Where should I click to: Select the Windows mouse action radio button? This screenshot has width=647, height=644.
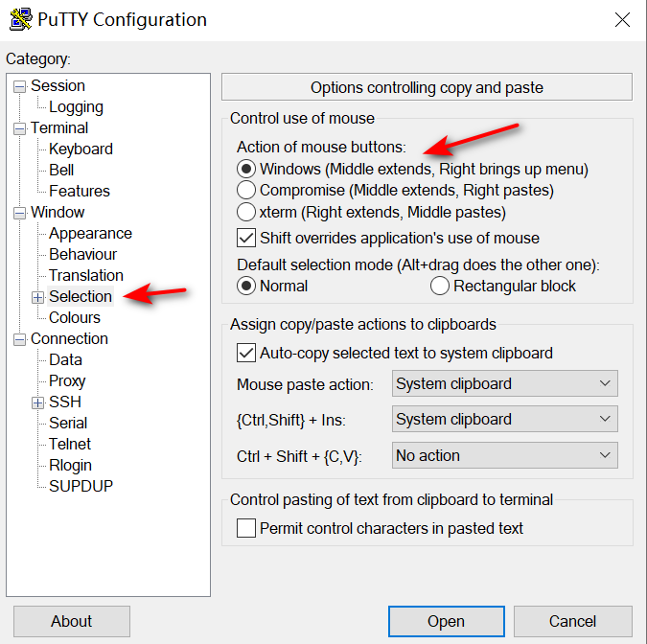pyautogui.click(x=246, y=169)
